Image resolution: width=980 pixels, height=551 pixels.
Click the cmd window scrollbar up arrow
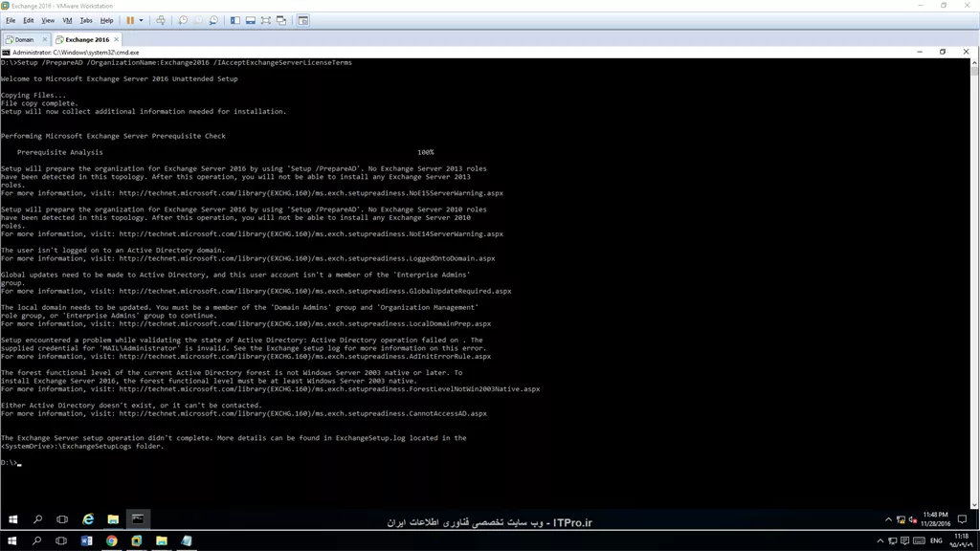(974, 63)
